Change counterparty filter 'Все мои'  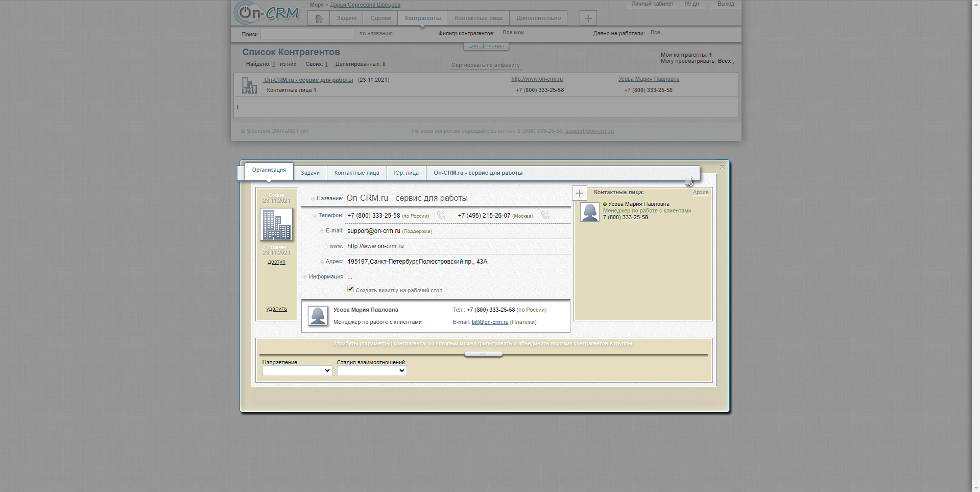tap(513, 33)
